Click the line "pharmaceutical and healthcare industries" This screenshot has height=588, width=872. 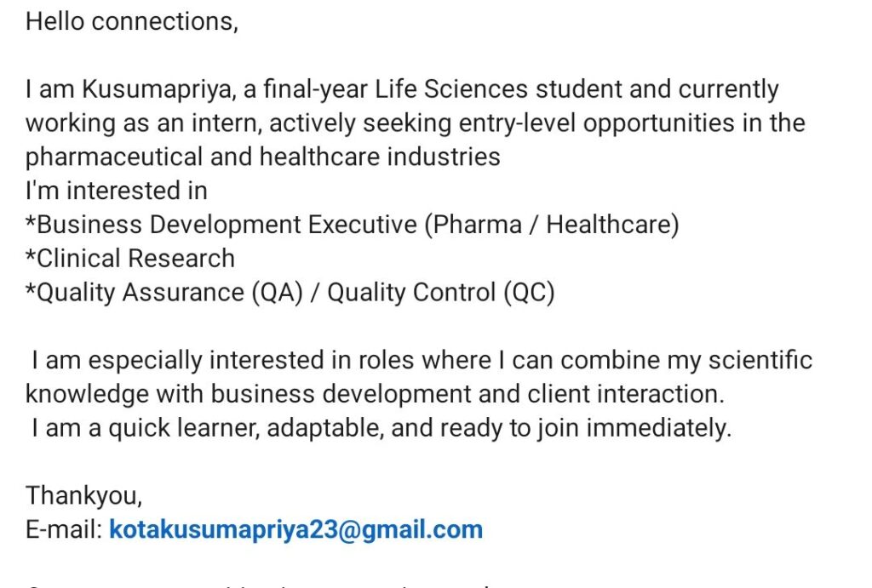pyautogui.click(x=262, y=157)
